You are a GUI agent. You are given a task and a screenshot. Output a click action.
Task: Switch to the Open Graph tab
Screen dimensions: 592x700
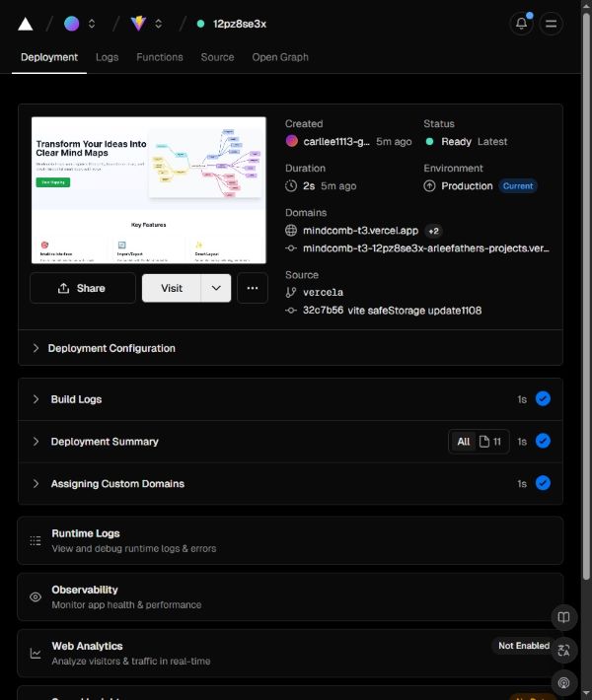(280, 57)
